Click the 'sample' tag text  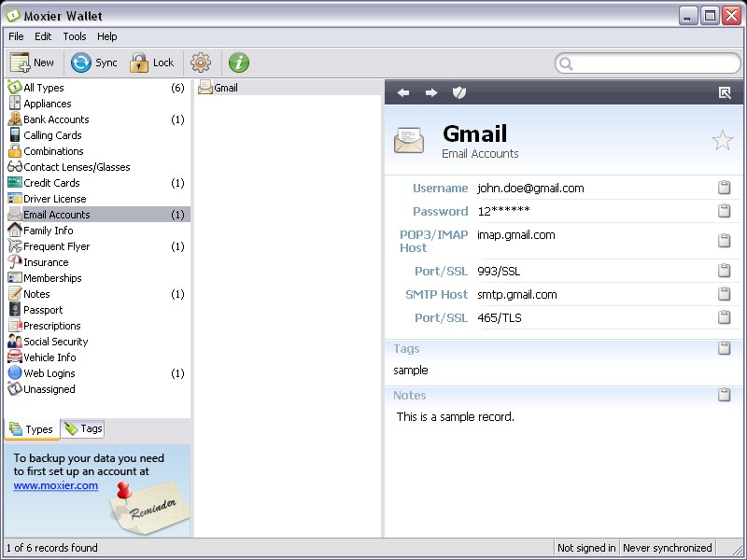click(411, 370)
